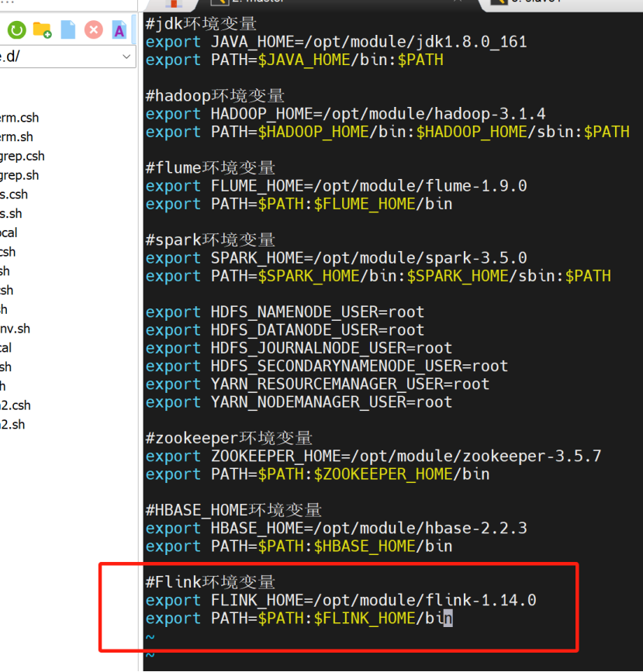The image size is (643, 672).
Task: Click the #hadoop comment line
Action: pyautogui.click(x=215, y=95)
